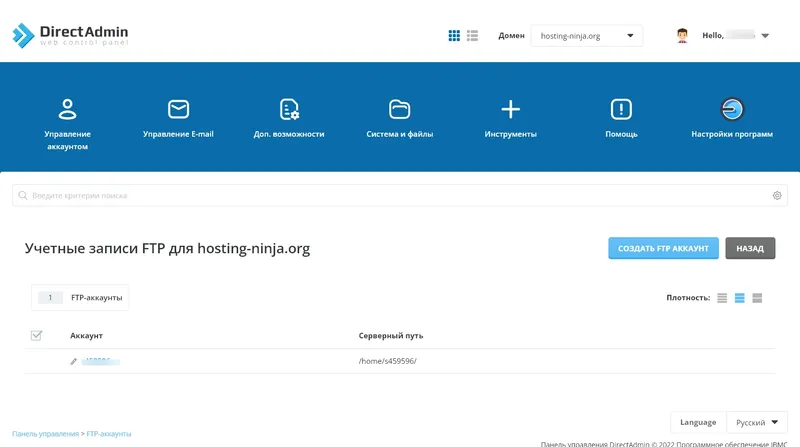The width and height of the screenshot is (800, 447).
Task: Sort by Аккаунт column header
Action: [86, 336]
